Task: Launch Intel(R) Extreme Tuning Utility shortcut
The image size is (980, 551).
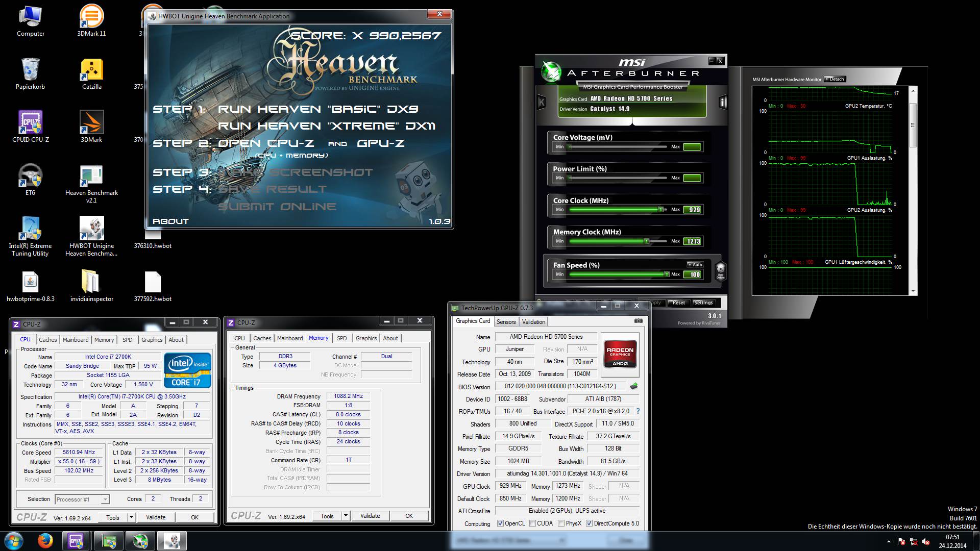Action: coord(31,236)
